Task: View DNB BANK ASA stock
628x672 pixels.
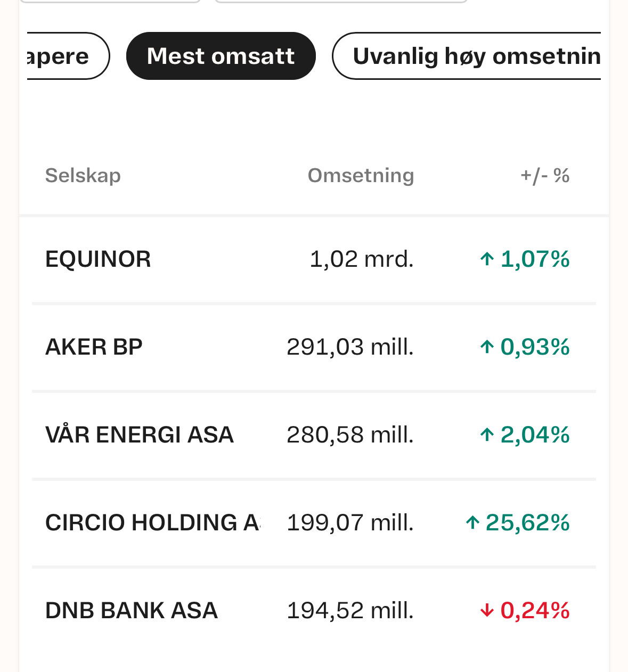Action: click(x=132, y=611)
